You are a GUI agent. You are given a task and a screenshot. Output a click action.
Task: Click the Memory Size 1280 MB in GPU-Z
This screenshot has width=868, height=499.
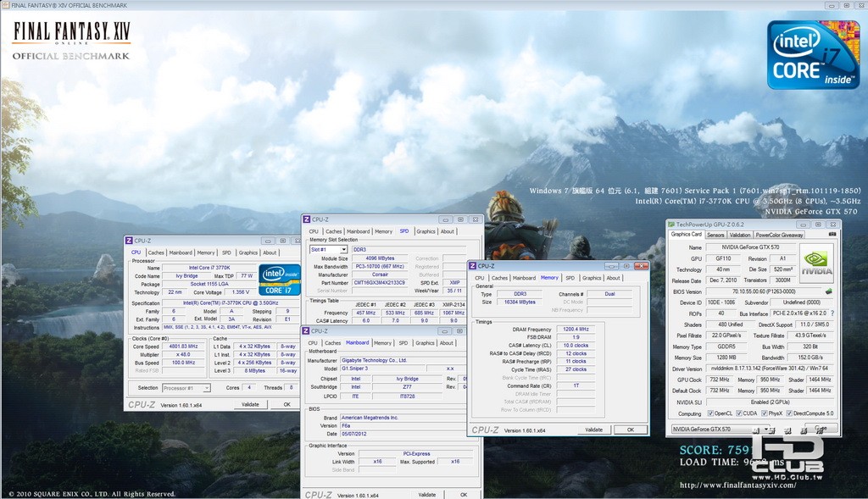tap(726, 358)
